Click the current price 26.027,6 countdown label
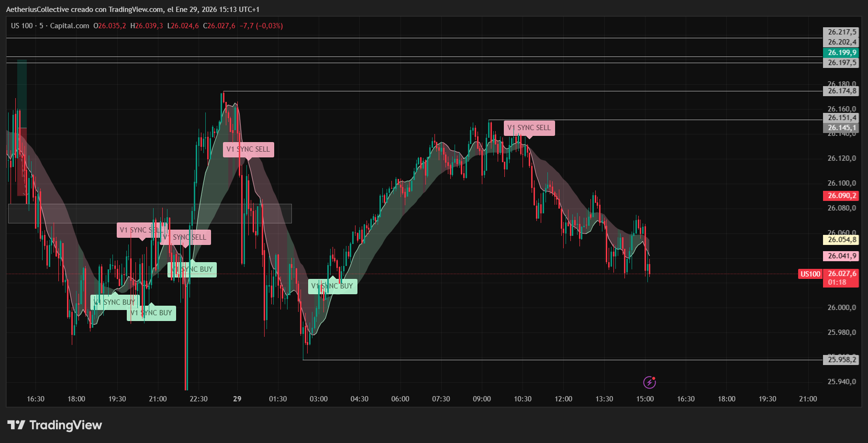The image size is (868, 443). tap(841, 278)
